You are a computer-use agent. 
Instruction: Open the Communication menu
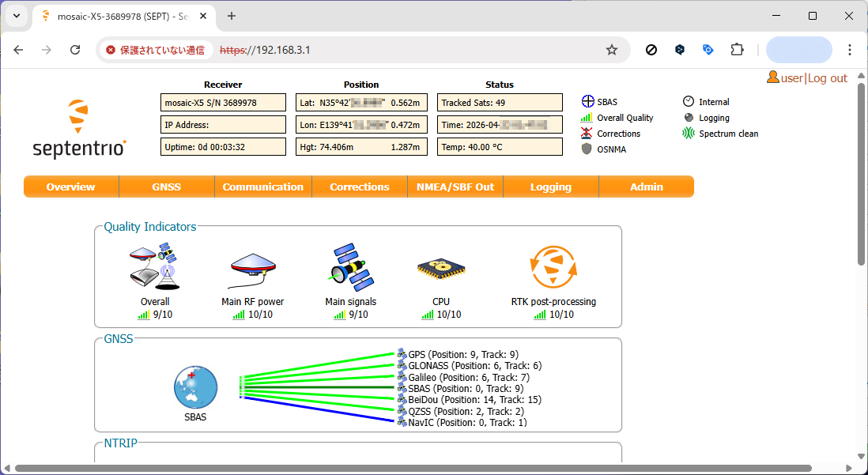pos(262,187)
